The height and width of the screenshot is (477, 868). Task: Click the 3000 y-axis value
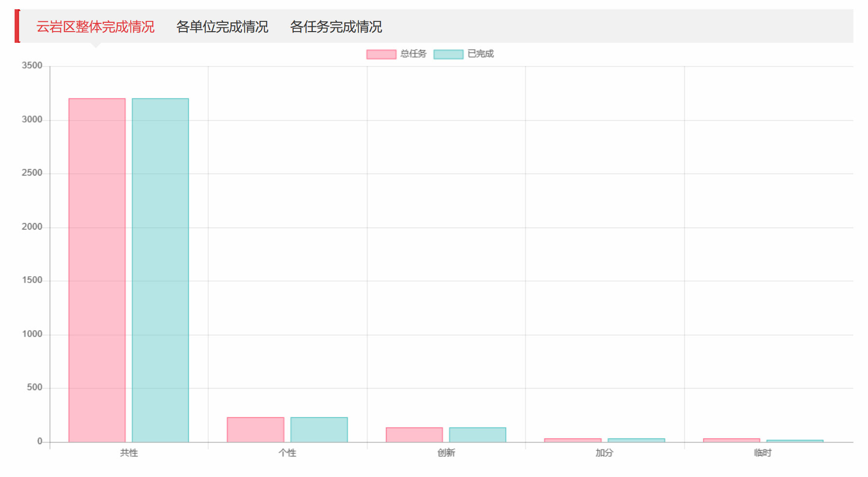32,120
